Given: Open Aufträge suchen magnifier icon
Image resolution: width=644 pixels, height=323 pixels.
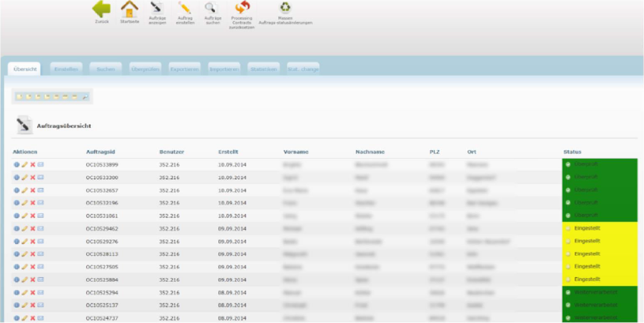Looking at the screenshot, I should click(213, 9).
